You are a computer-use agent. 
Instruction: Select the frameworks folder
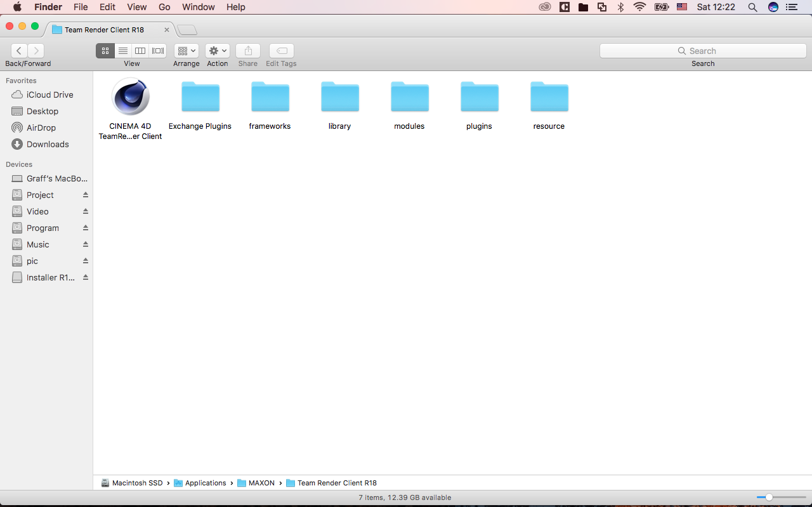(x=270, y=96)
